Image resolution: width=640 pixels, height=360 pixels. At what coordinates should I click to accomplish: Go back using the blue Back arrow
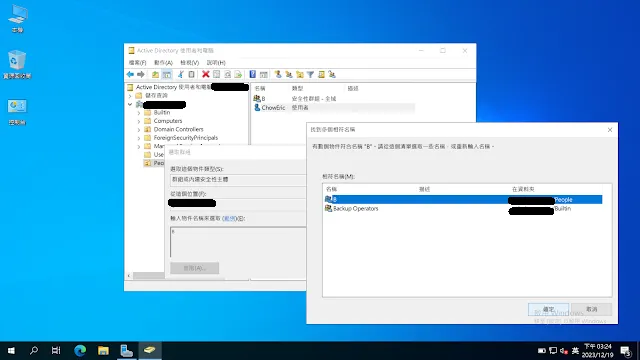click(x=130, y=74)
